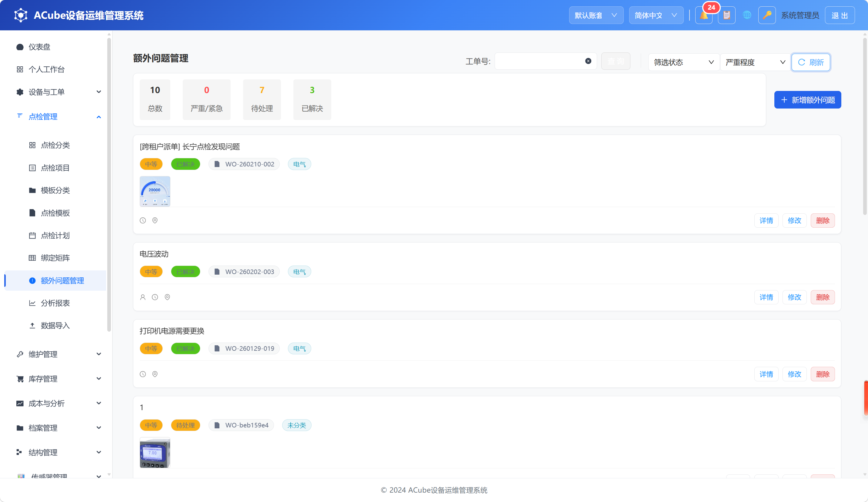Collapse 点检管理 menu
Image resolution: width=868 pixels, height=502 pixels.
click(55, 117)
